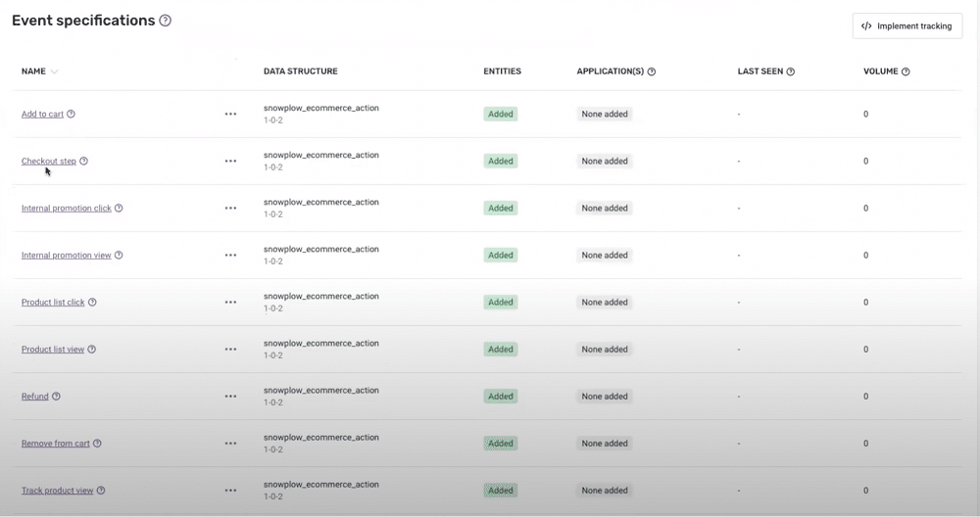Click the ENTITIES column header

pos(503,71)
